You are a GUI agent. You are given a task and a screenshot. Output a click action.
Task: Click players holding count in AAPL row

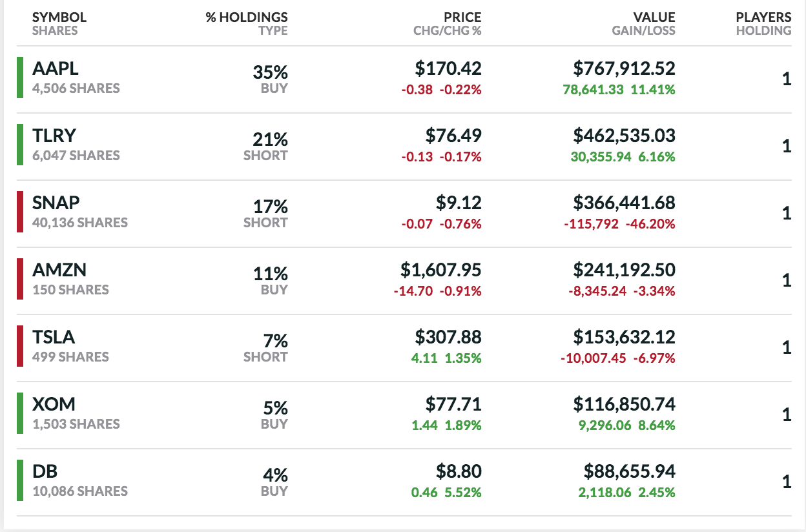(787, 79)
